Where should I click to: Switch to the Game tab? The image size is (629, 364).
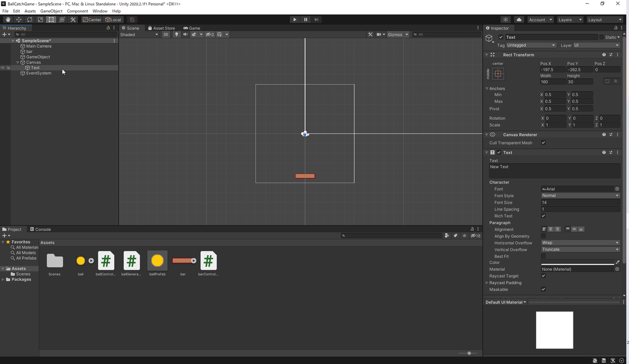click(192, 28)
